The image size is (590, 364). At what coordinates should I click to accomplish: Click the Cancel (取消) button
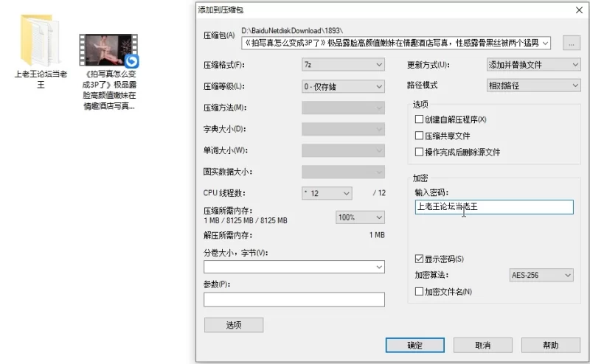[483, 345]
